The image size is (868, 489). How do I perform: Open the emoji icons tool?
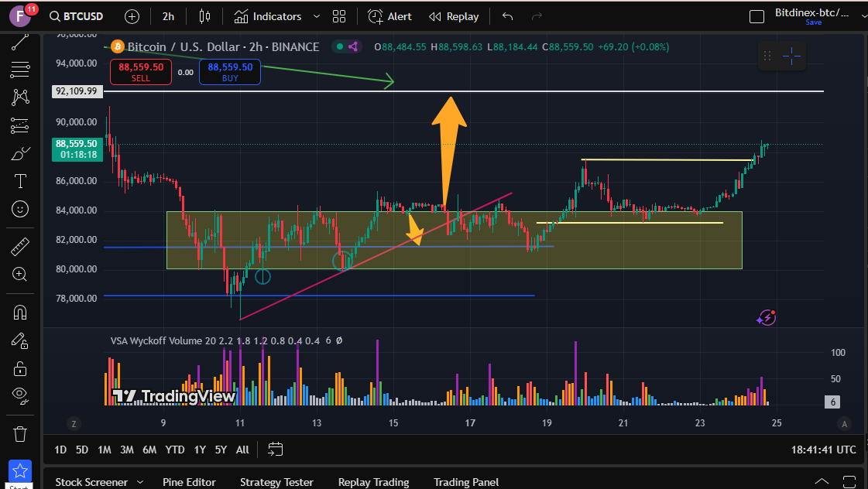pos(20,209)
